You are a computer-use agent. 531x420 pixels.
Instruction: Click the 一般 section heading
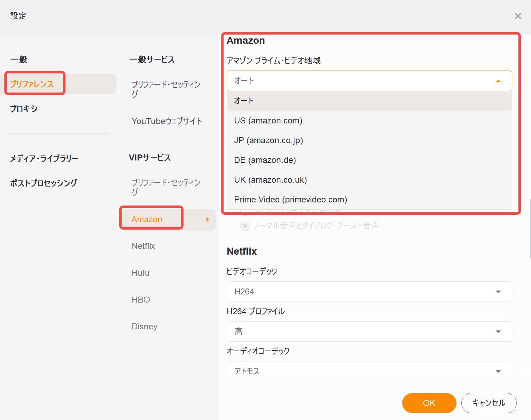[x=19, y=59]
